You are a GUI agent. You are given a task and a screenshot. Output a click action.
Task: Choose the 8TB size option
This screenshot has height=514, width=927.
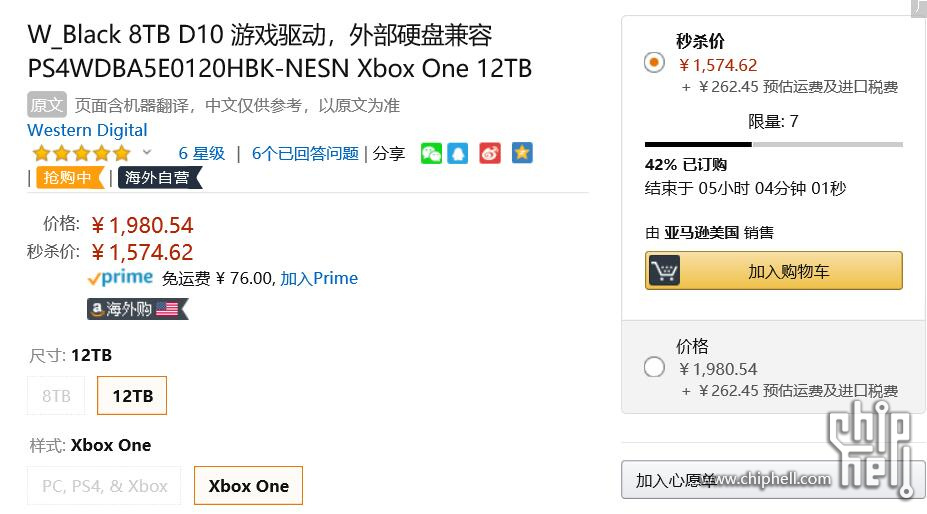[x=56, y=396]
